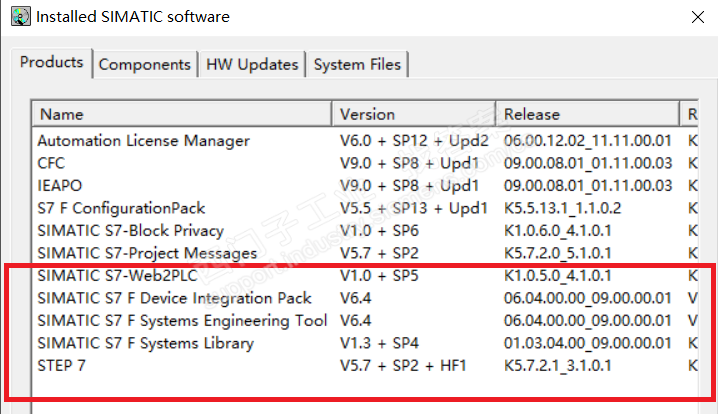Select the SIMATIC S7-Web2PLC row

coord(118,275)
